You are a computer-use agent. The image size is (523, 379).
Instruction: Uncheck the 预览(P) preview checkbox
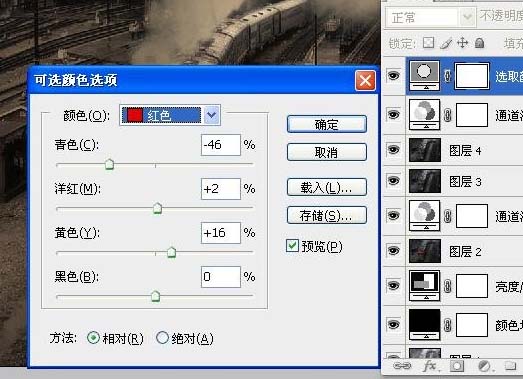[x=292, y=246]
